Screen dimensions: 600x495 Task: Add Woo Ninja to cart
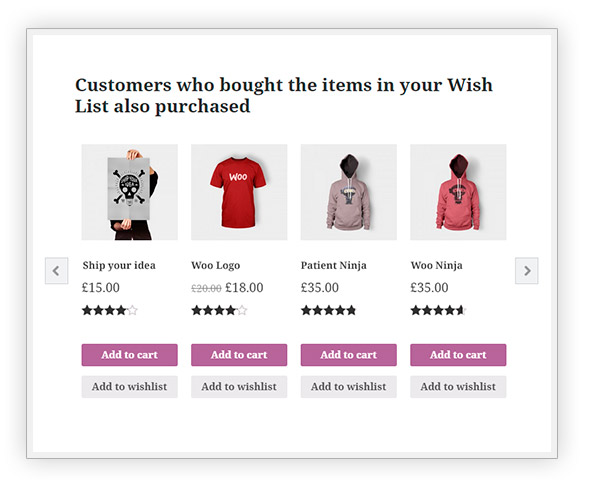click(x=458, y=355)
